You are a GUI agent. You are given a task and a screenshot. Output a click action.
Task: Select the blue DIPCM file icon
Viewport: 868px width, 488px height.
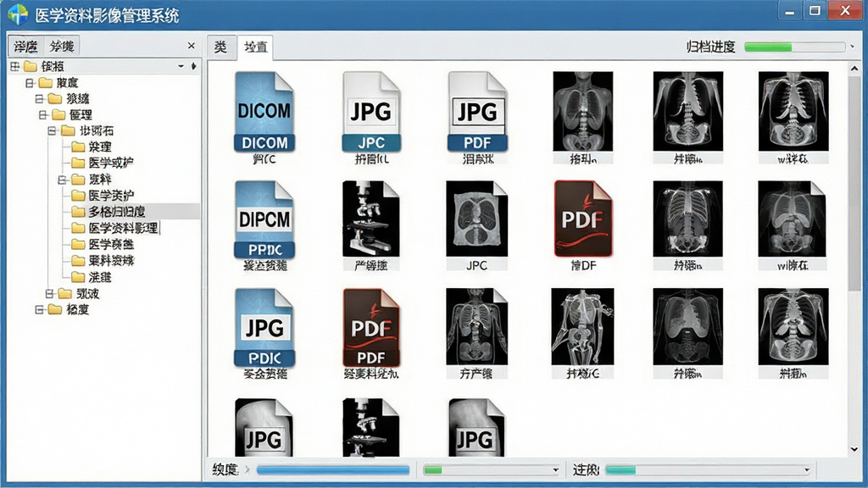[x=264, y=219]
